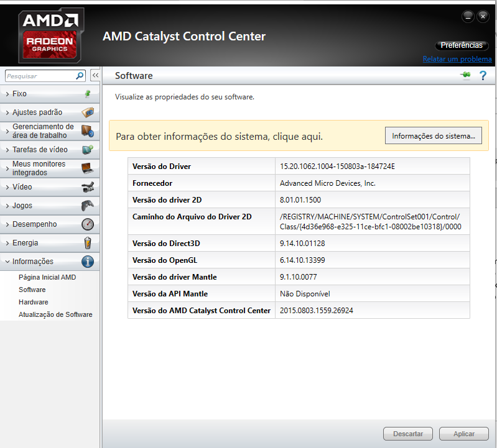The image size is (497, 448).
Task: Expand the Ajustes padrão chevron
Action: pyautogui.click(x=7, y=112)
